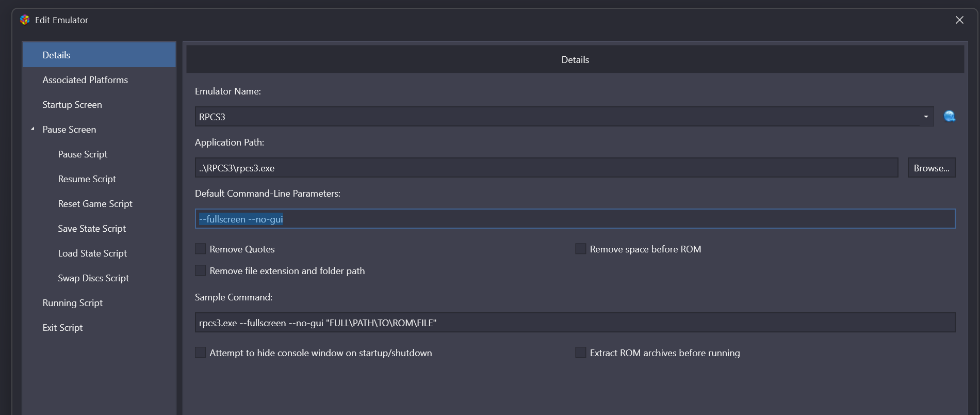Check Remove file extension and folder path
This screenshot has width=980, height=415.
pyautogui.click(x=200, y=270)
